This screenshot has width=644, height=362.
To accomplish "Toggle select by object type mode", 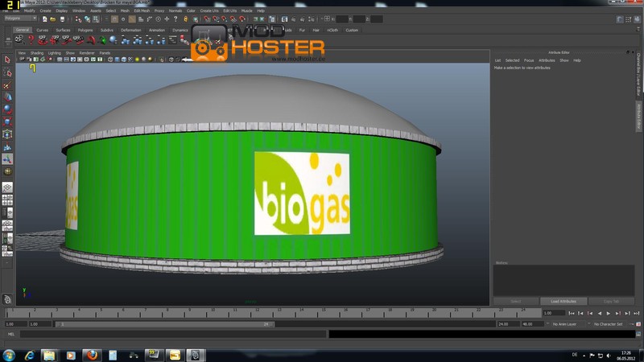I will coord(87,19).
